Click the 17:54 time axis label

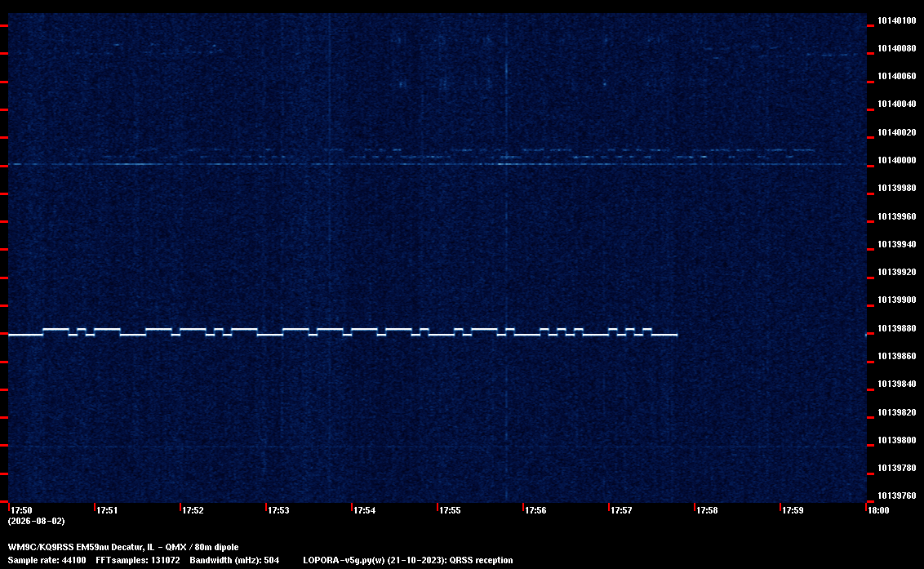364,510
